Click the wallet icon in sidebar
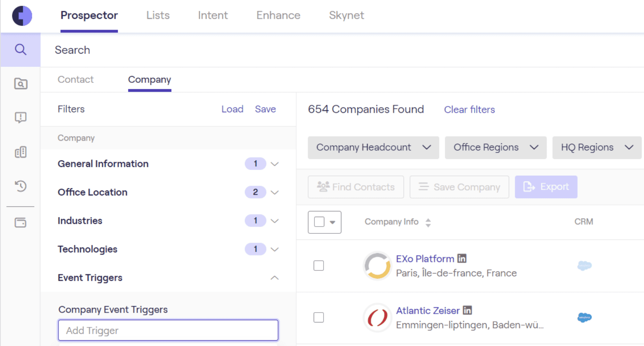Screen dimensions: 644x346 pyautogui.click(x=21, y=222)
